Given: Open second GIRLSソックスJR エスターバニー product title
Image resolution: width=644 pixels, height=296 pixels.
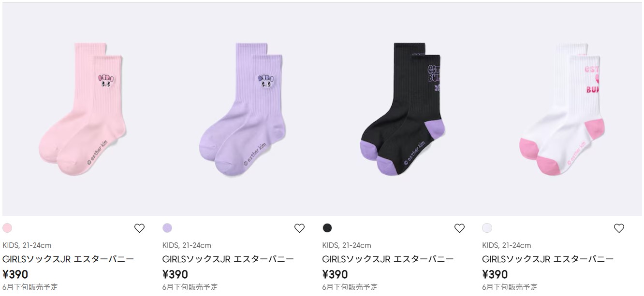Looking at the screenshot, I should [228, 259].
